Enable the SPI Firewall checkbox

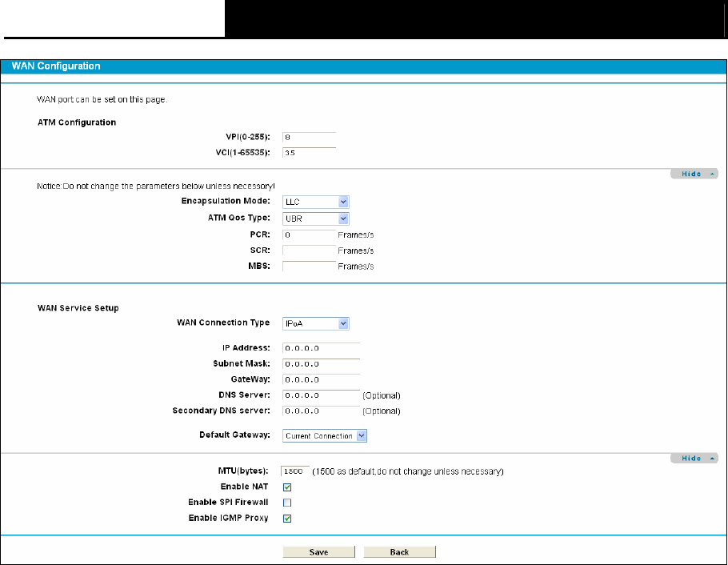point(287,503)
